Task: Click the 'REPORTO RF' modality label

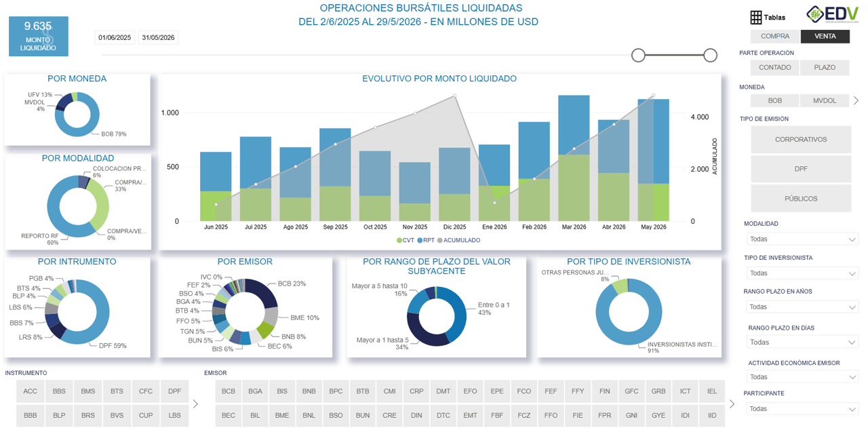Action: [40, 239]
